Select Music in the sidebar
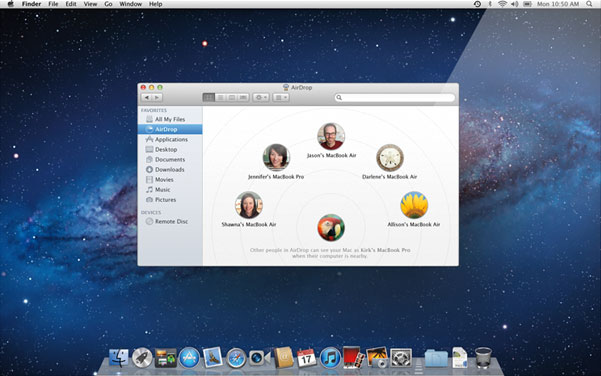The image size is (601, 376). coord(170,189)
